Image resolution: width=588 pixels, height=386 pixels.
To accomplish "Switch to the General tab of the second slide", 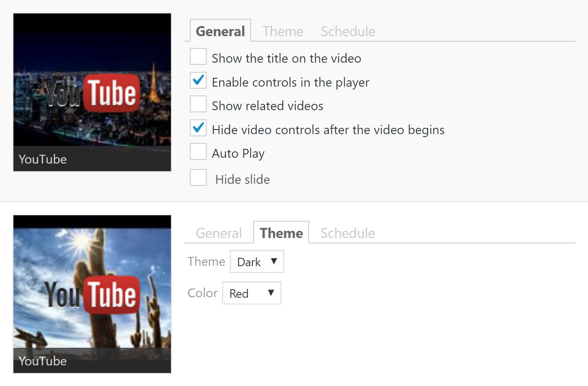I will (219, 233).
